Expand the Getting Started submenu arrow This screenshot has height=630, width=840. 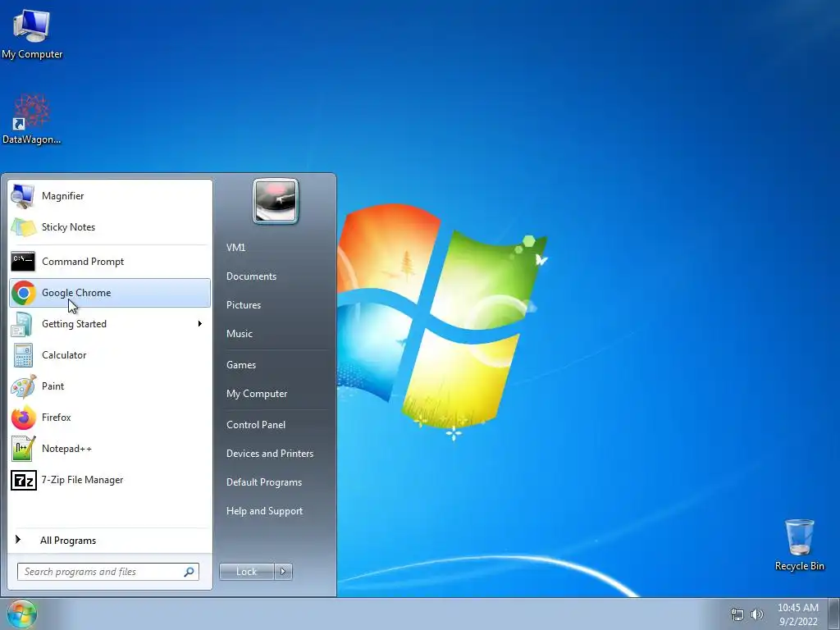[200, 323]
